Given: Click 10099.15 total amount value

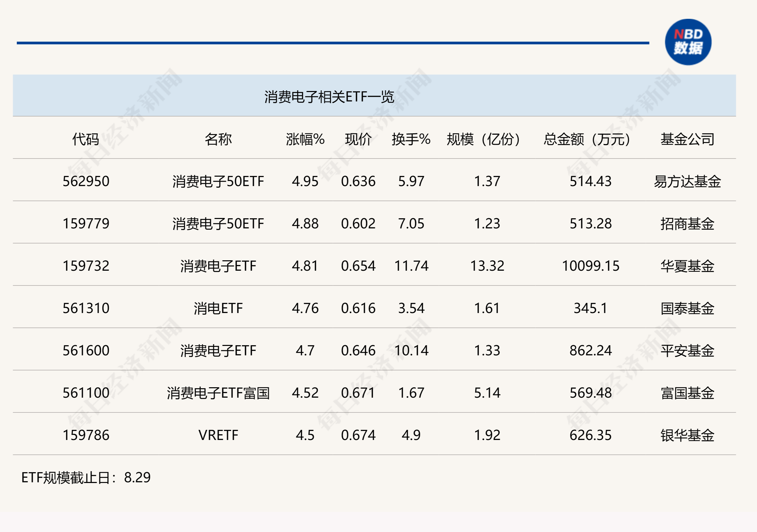Looking at the screenshot, I should tap(590, 266).
